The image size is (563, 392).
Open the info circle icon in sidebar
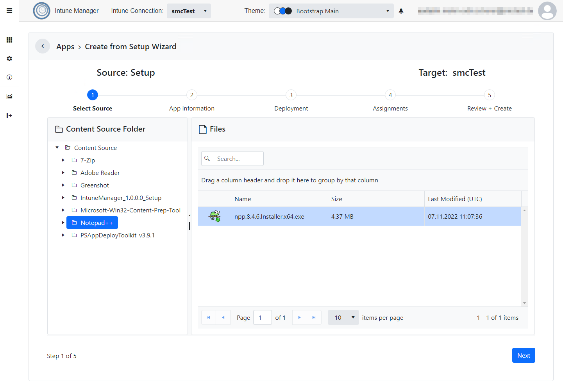[x=9, y=77]
